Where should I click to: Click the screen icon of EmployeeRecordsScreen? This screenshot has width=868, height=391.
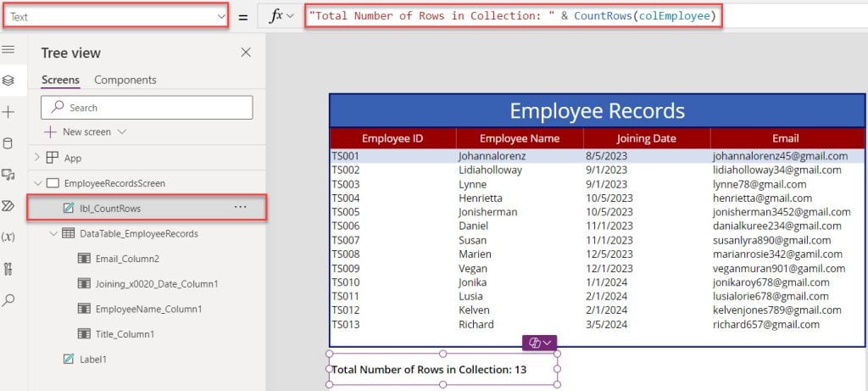click(x=53, y=183)
